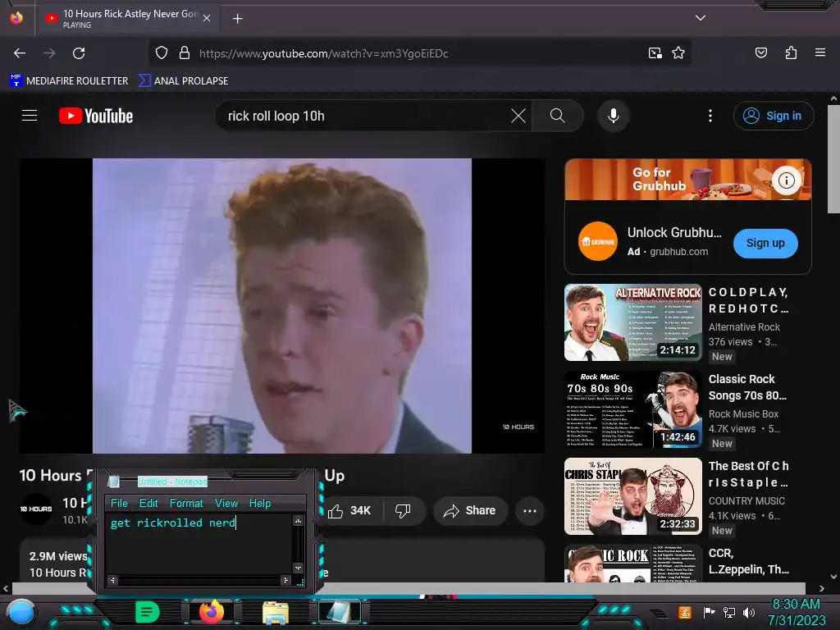Open the MEDIAFIRE ROULETTER bookmark

pos(69,81)
